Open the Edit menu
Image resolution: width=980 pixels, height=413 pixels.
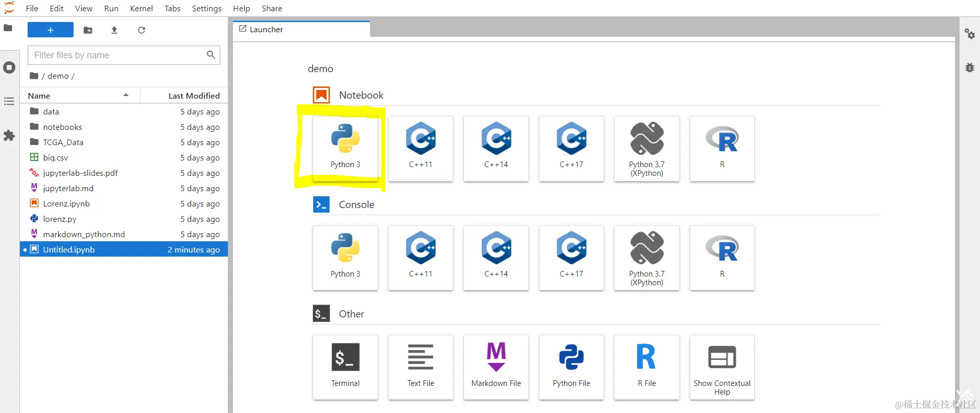coord(57,8)
